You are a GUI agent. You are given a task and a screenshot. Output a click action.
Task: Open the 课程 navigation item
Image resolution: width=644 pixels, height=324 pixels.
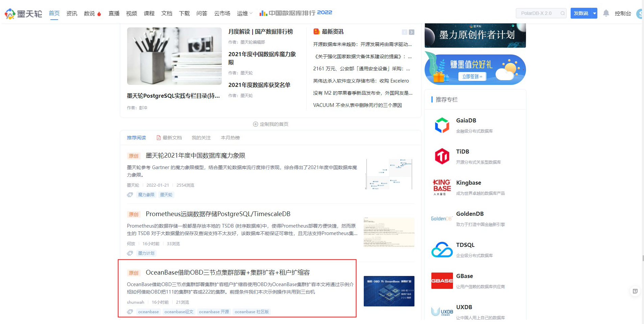coord(149,14)
